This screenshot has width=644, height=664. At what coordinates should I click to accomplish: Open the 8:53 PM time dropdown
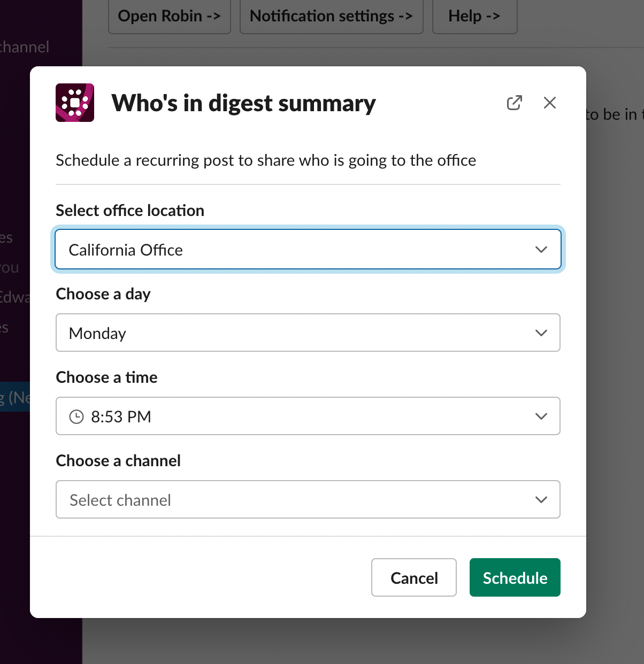point(308,416)
